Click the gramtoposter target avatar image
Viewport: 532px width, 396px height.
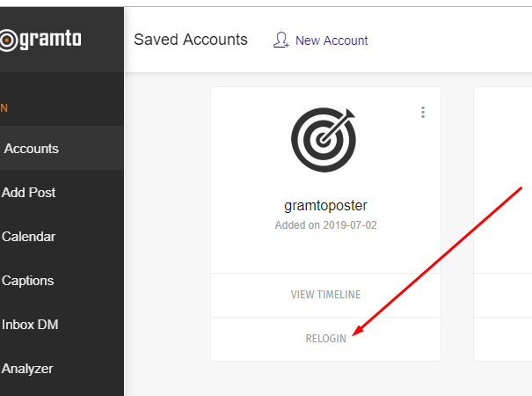(x=325, y=141)
